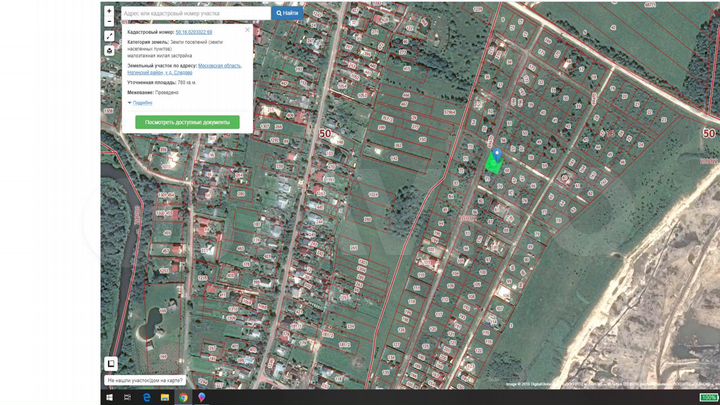Open the Windows Start menu

click(110, 397)
